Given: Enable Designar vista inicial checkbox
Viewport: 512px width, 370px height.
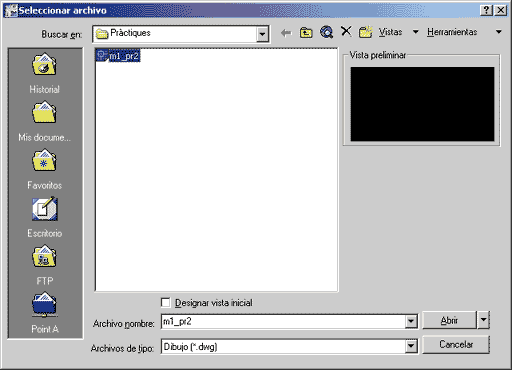Looking at the screenshot, I should 165,302.
